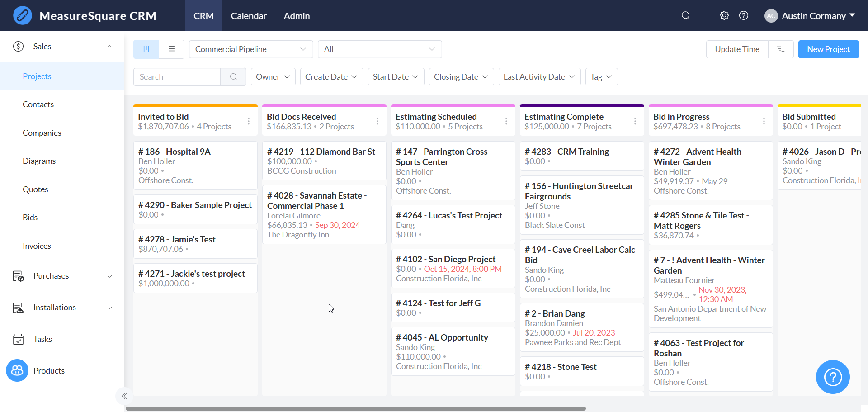Open the Closing Date filter dropdown

click(x=461, y=77)
